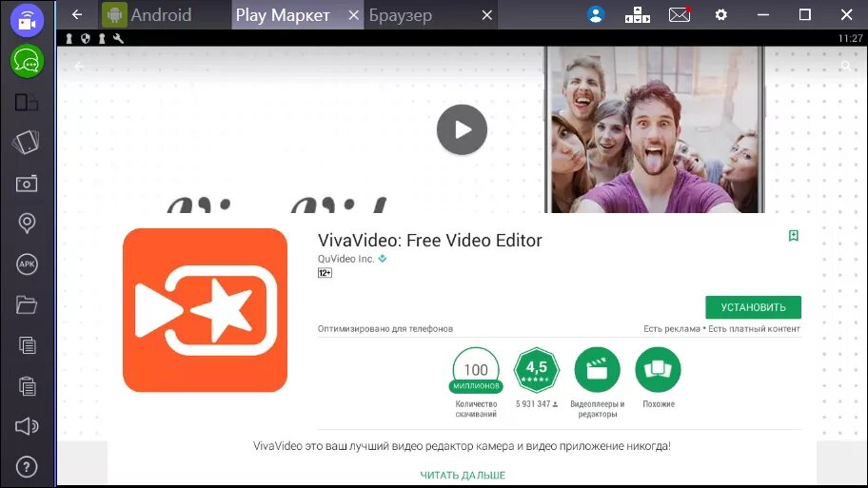
Task: Click the wrench icon in status bar
Action: (118, 38)
